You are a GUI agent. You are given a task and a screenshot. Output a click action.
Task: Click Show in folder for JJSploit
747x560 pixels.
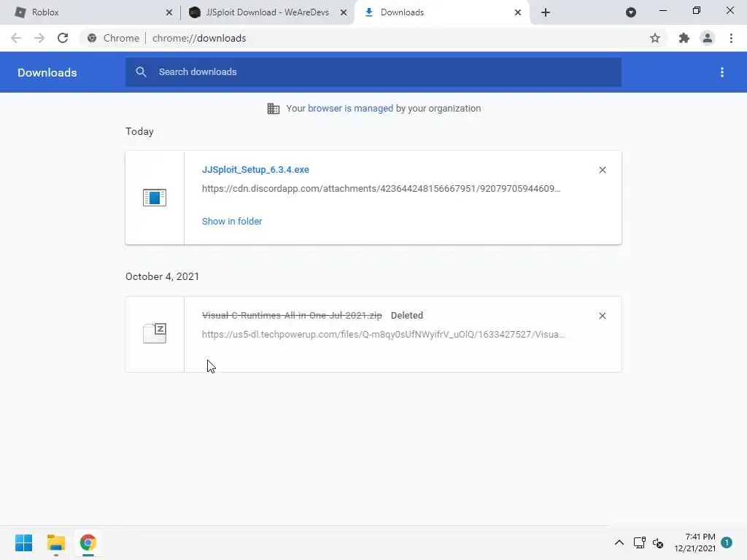point(232,222)
